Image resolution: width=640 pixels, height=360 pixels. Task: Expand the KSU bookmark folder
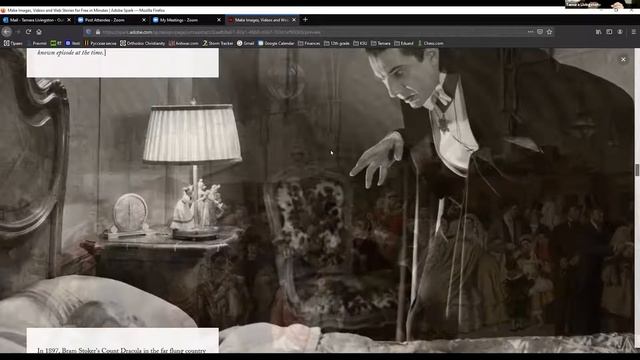click(360, 43)
